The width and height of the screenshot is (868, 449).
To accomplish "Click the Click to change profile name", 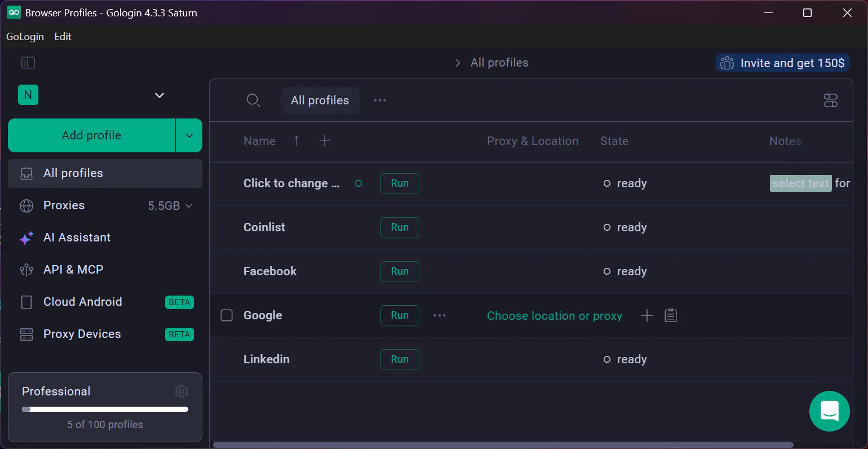I will pos(291,183).
